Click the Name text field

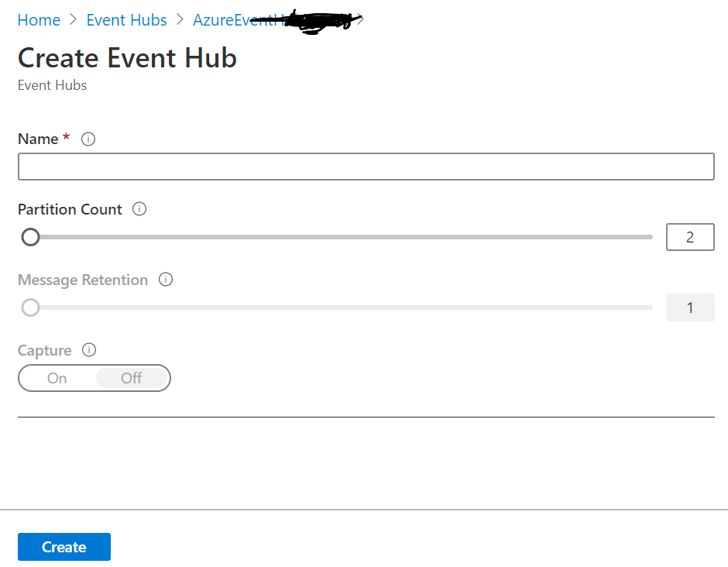point(366,167)
